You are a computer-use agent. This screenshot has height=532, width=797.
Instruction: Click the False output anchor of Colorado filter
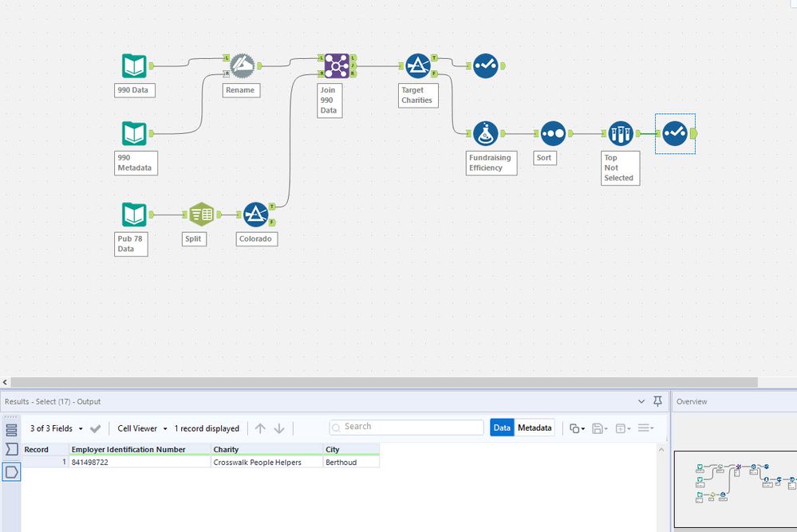(272, 222)
